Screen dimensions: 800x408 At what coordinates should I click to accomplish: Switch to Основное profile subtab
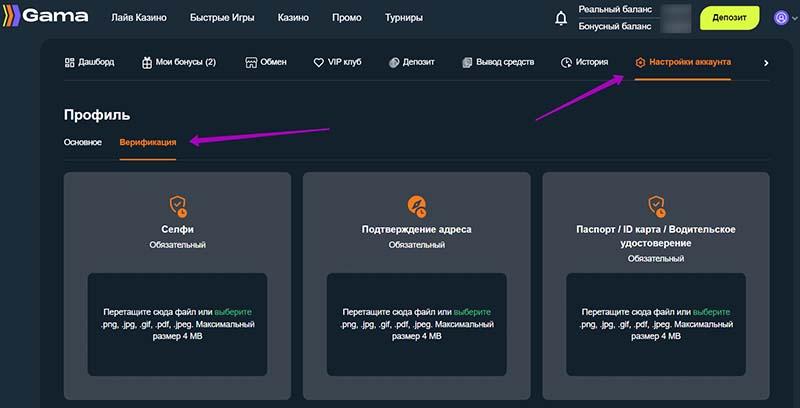[83, 142]
